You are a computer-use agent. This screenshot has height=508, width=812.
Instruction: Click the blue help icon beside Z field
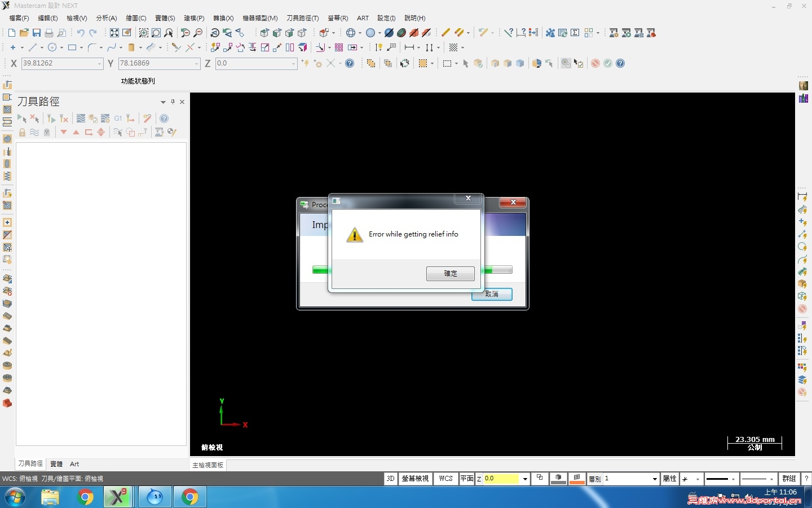350,64
